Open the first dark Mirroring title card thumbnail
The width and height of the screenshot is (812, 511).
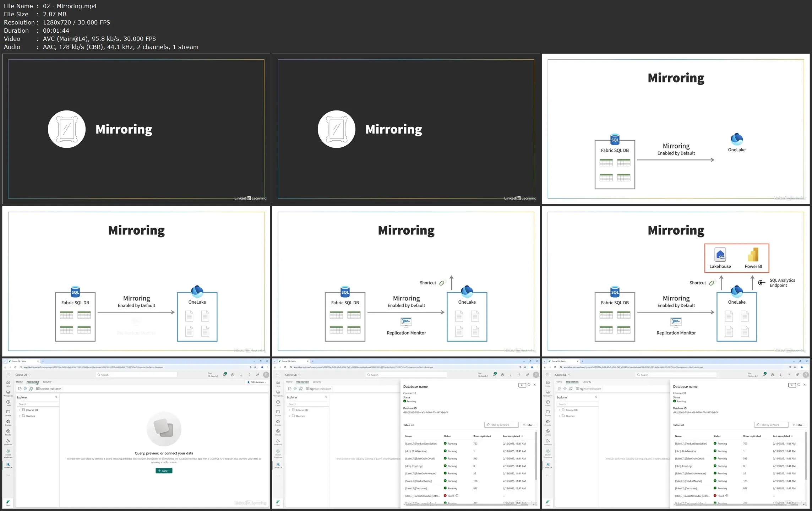(x=136, y=129)
